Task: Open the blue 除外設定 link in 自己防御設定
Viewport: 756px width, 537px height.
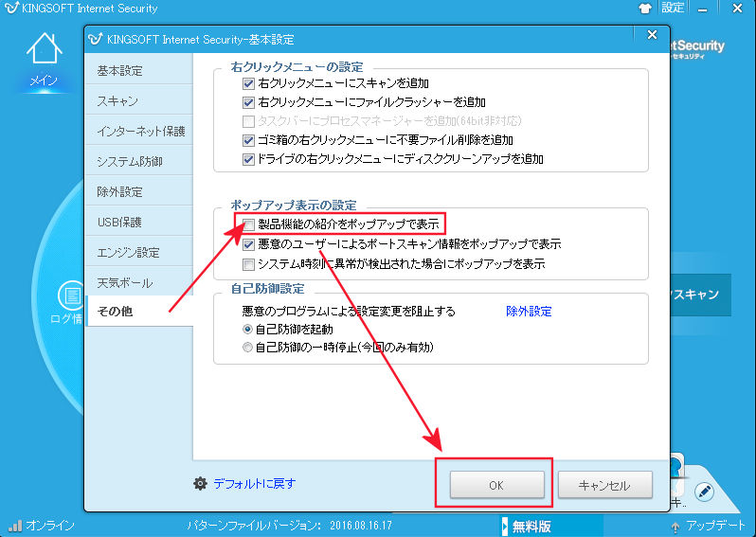Action: coord(529,312)
